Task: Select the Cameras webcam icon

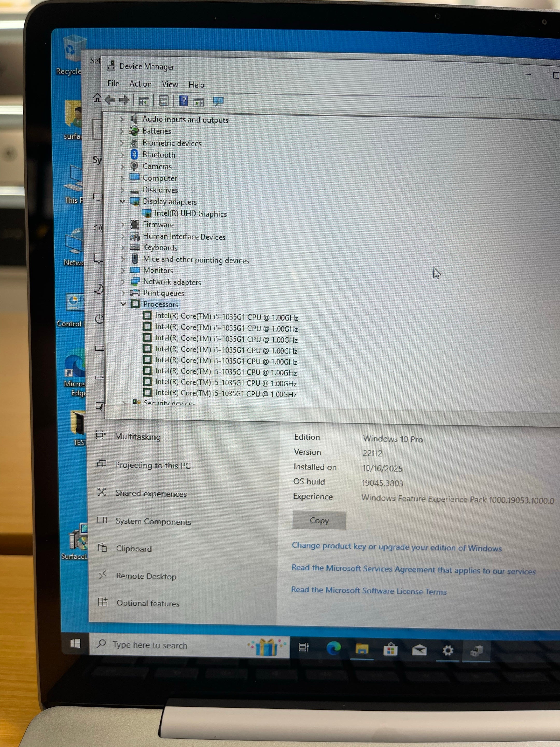Action: (x=134, y=166)
